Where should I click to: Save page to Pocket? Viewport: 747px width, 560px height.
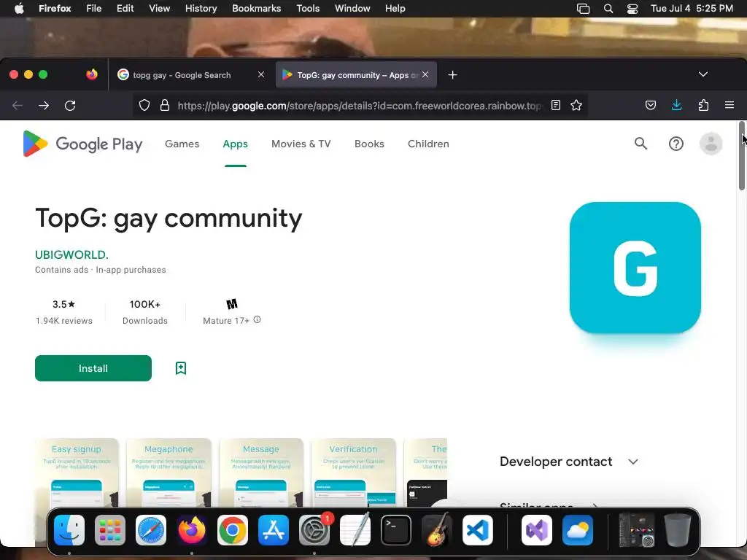click(x=650, y=105)
